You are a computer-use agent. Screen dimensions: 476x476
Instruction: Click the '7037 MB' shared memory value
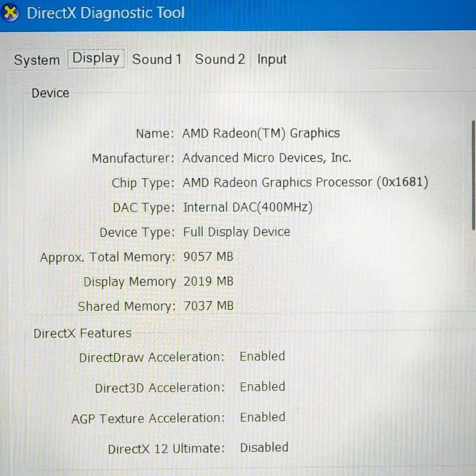click(x=209, y=306)
